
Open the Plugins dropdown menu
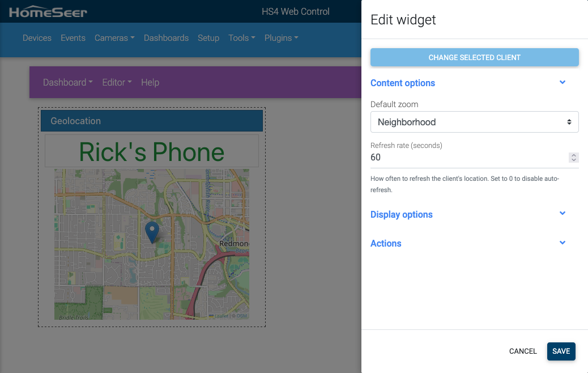point(281,38)
